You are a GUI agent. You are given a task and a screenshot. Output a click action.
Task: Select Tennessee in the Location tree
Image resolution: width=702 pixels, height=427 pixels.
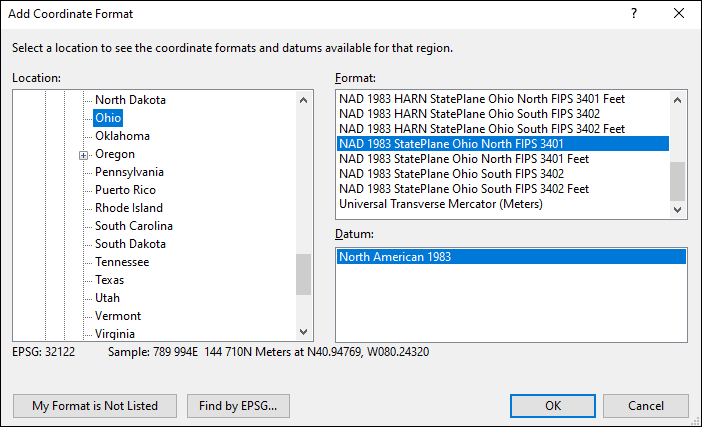[122, 262]
